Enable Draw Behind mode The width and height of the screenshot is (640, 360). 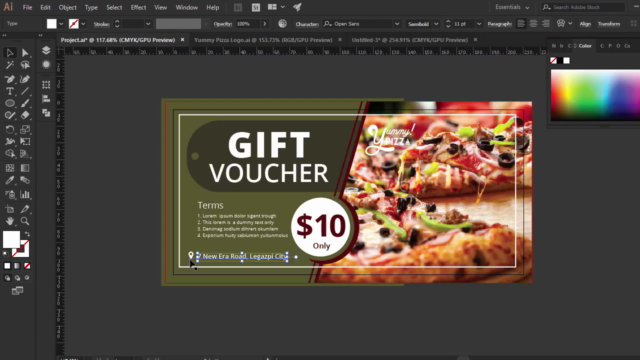coord(17,278)
